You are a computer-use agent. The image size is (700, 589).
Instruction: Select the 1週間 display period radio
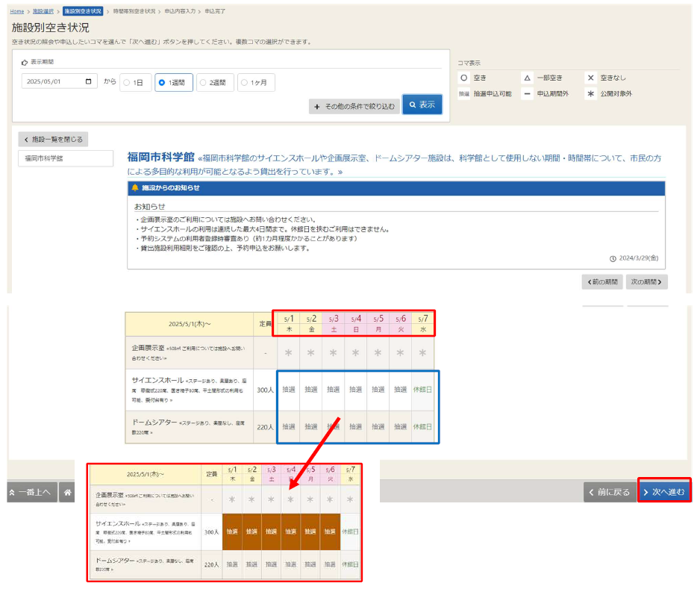[x=174, y=83]
